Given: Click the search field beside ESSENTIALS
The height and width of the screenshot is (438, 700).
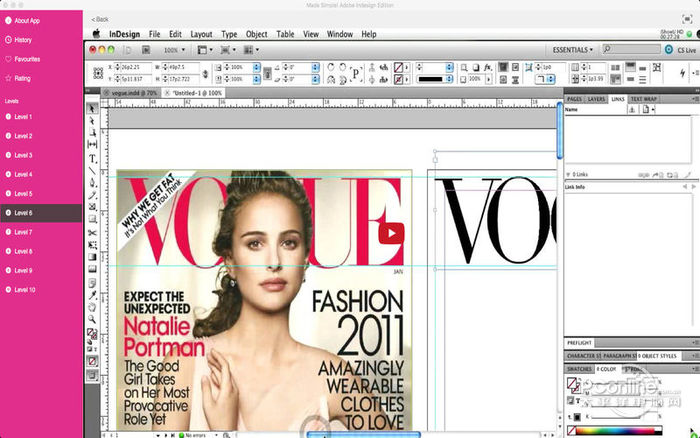Looking at the screenshot, I should click(x=631, y=49).
